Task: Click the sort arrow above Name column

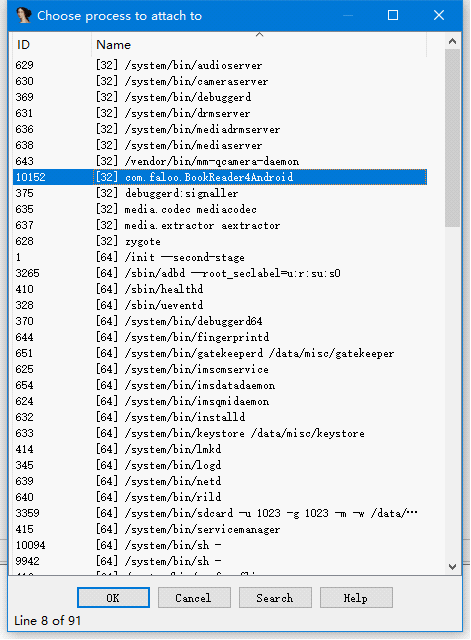Action: point(259,35)
